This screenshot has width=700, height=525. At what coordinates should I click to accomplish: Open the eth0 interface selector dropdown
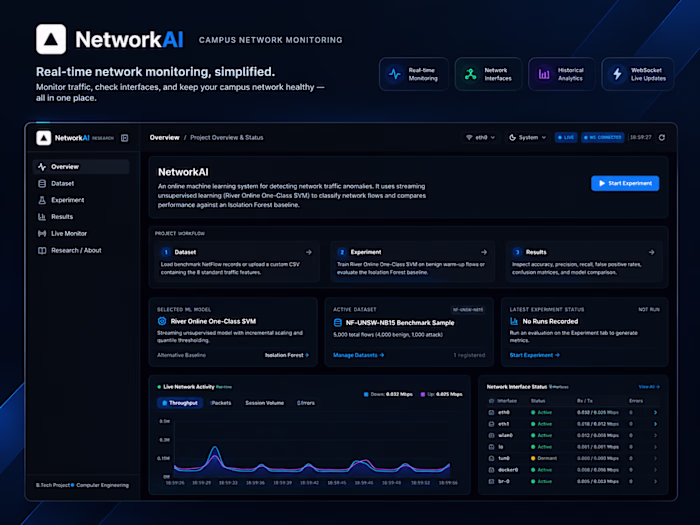[480, 138]
